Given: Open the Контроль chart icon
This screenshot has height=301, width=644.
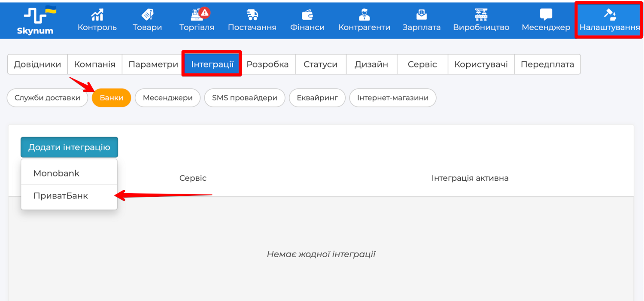Looking at the screenshot, I should click(97, 15).
